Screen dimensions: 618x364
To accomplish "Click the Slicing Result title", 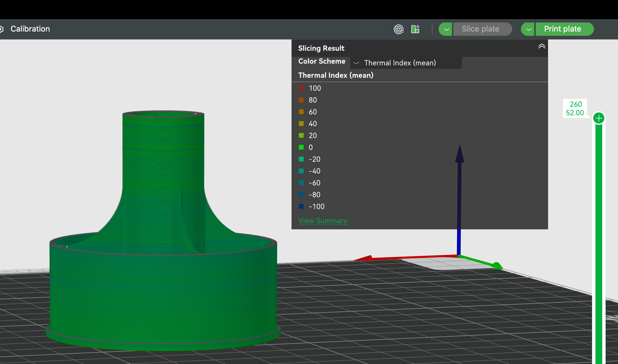I will click(321, 48).
